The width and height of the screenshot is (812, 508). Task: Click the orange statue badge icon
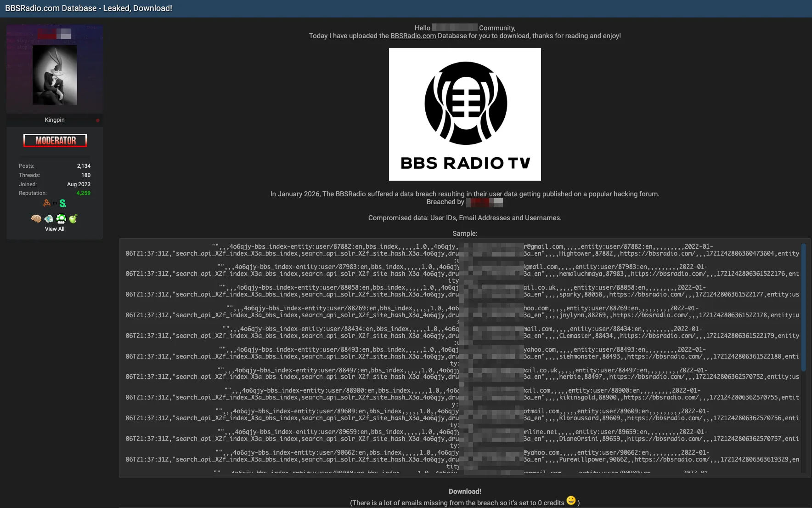click(47, 203)
